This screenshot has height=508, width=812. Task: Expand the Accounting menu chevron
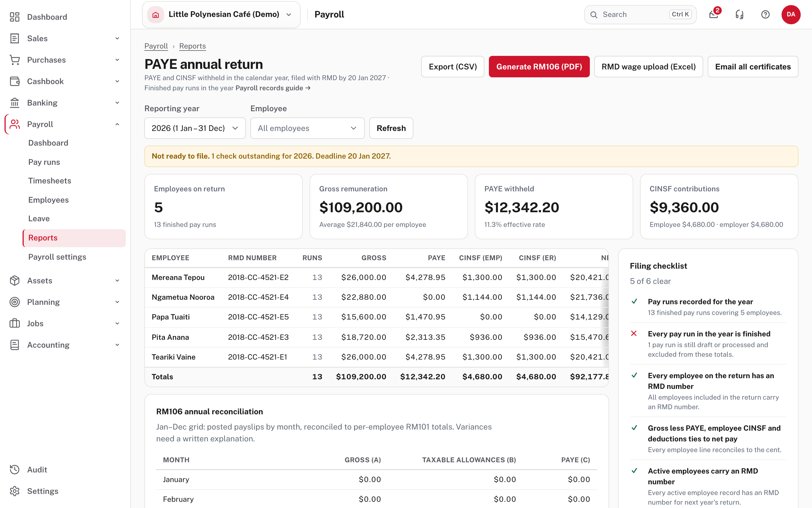pyautogui.click(x=117, y=345)
